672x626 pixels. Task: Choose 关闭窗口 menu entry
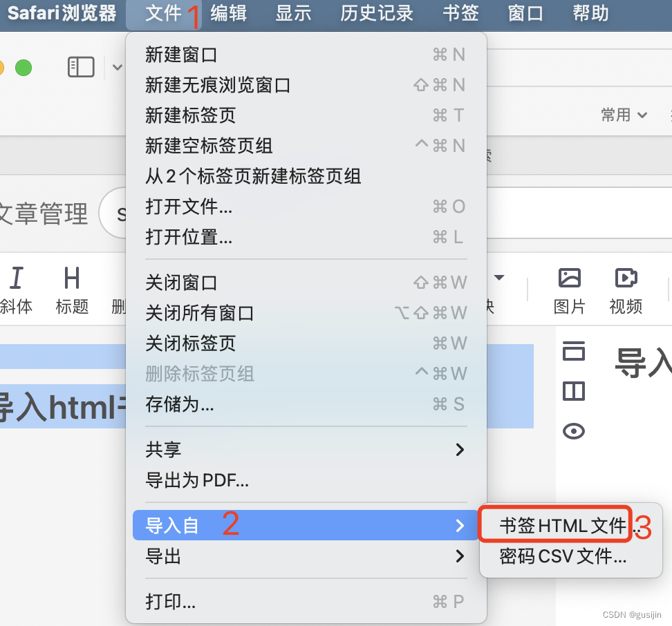[306, 283]
